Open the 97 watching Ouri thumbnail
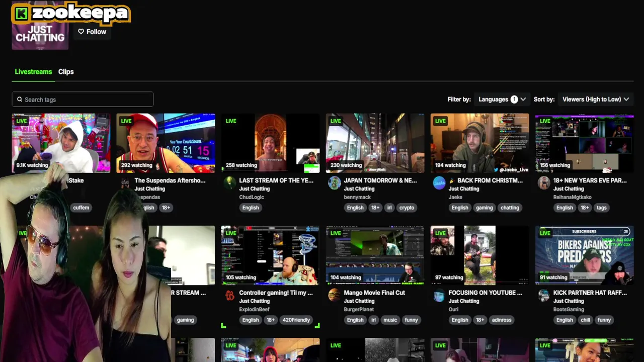644x362 pixels. pos(479,255)
